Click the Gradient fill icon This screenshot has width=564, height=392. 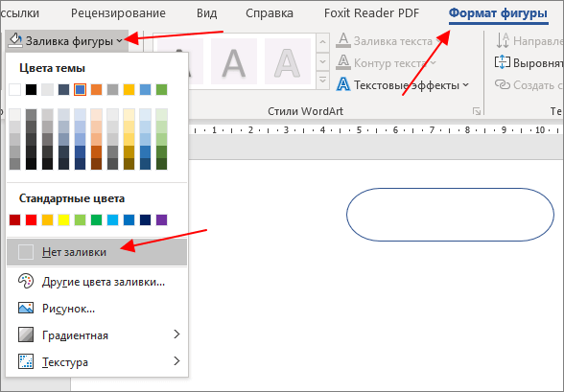[26, 334]
